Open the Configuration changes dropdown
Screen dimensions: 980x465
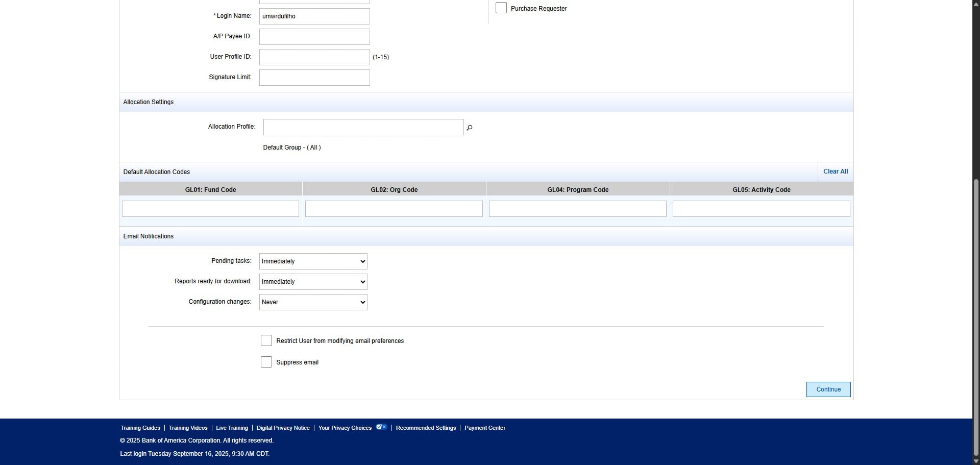tap(313, 302)
